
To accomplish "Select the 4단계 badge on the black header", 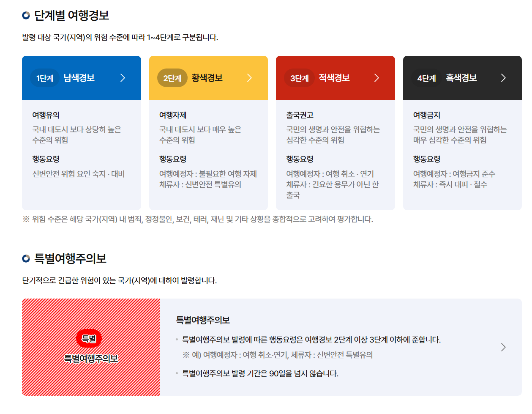I will coord(426,78).
